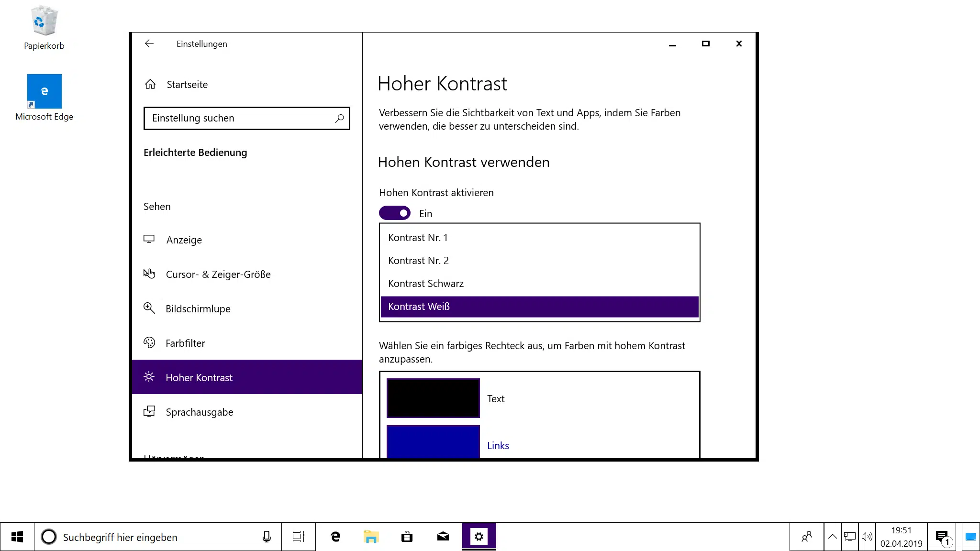Image resolution: width=980 pixels, height=551 pixels.
Task: Turn off Hohen Kontrast aktivieren
Action: pyautogui.click(x=394, y=213)
